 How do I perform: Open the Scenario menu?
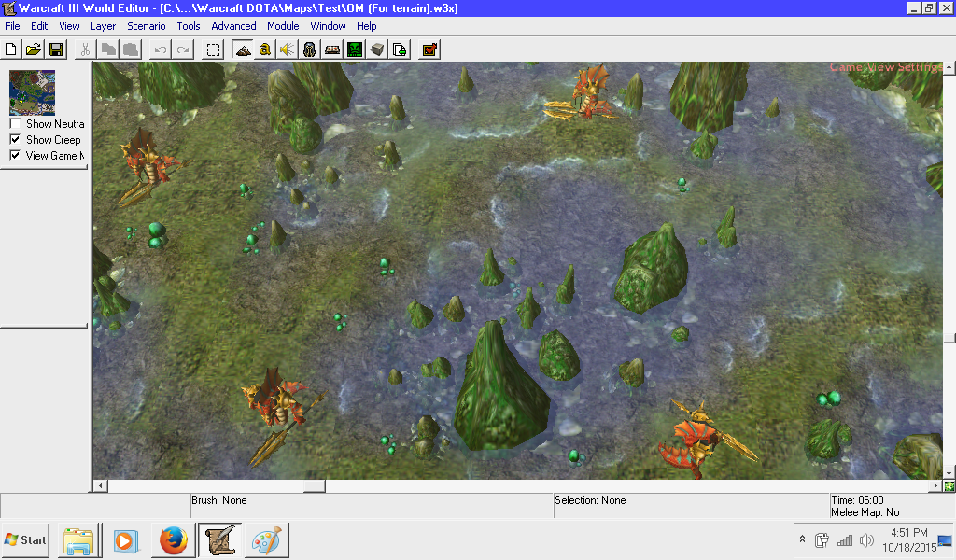[x=147, y=26]
